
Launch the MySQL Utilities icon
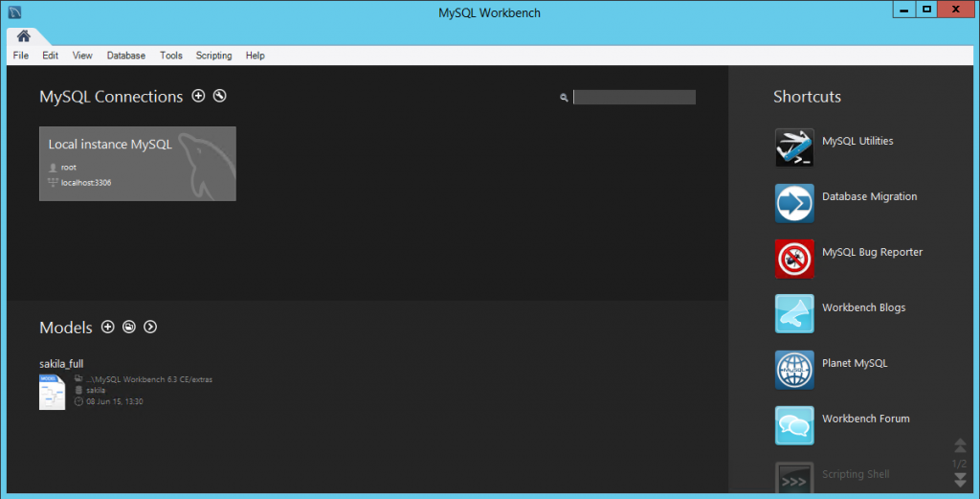click(x=794, y=147)
